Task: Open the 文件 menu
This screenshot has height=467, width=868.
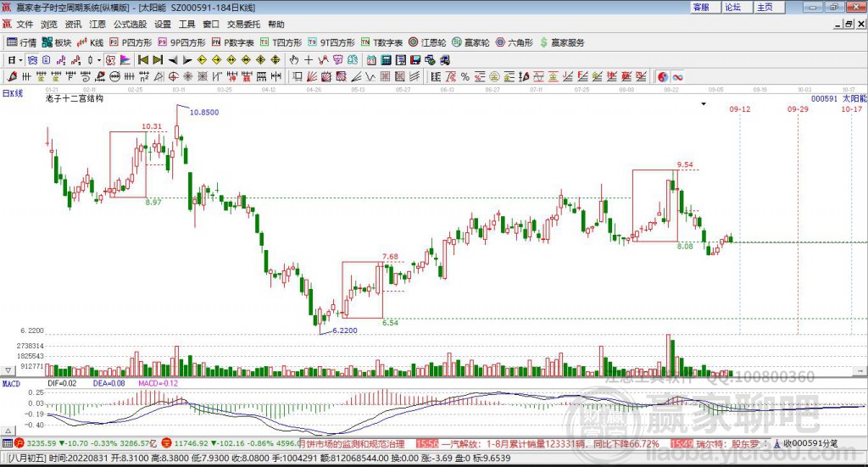Action: click(25, 25)
